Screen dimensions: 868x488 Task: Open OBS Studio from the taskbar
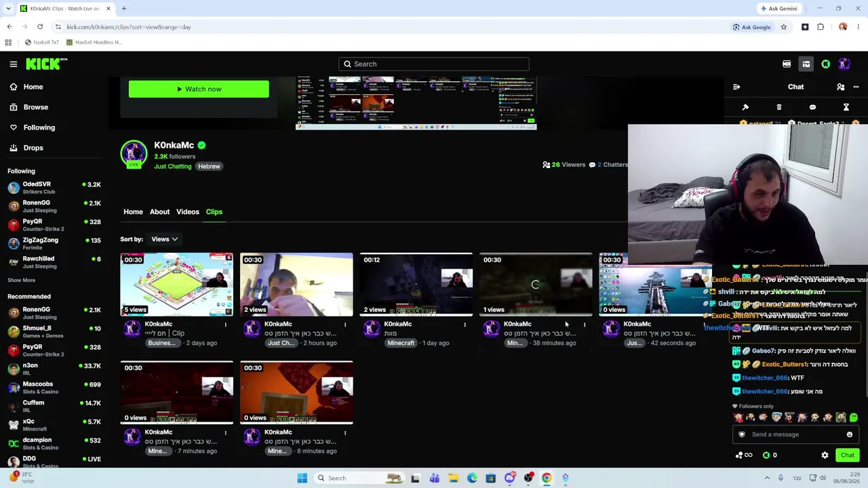coord(528,478)
